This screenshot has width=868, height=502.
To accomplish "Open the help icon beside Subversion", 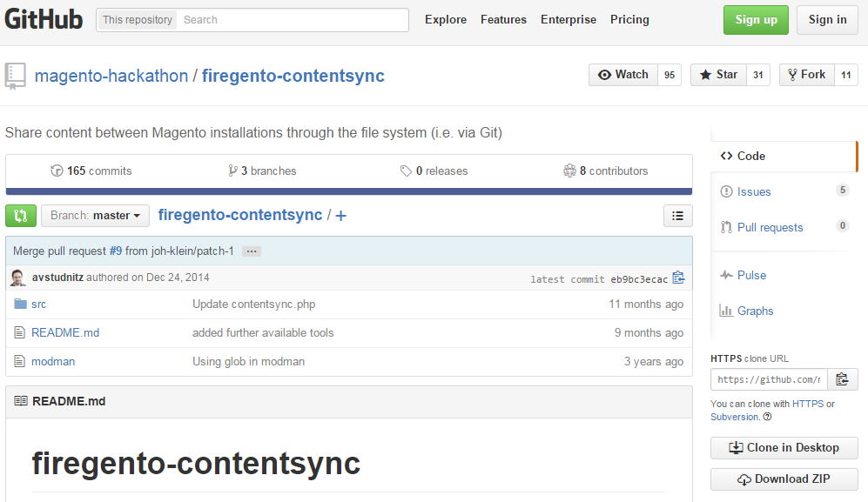I will point(767,417).
